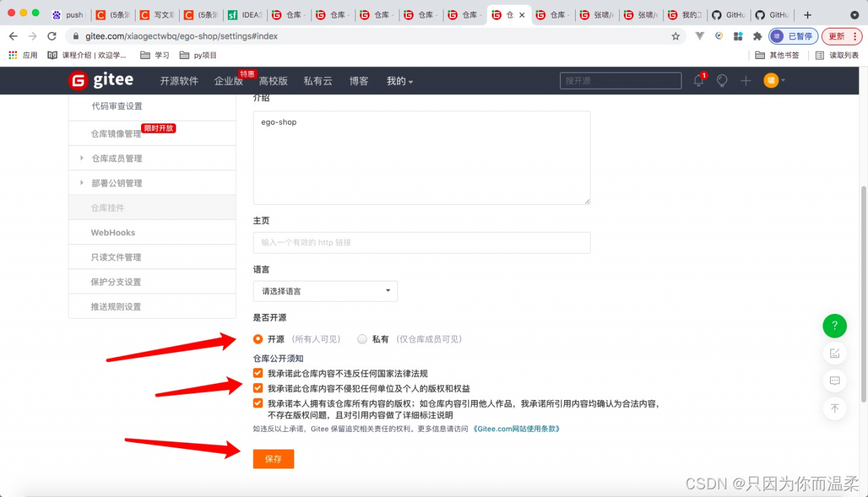This screenshot has height=497, width=868.
Task: Click the back-to-top arrow icon
Action: click(x=835, y=408)
